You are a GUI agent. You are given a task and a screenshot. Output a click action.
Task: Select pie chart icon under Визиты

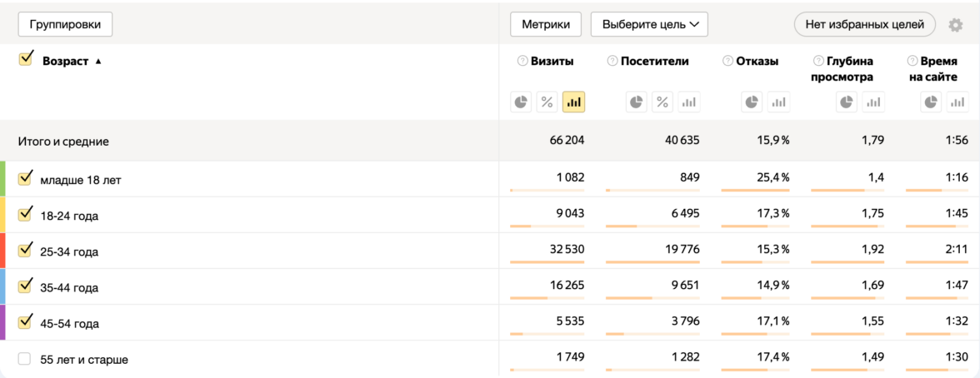[x=522, y=102]
